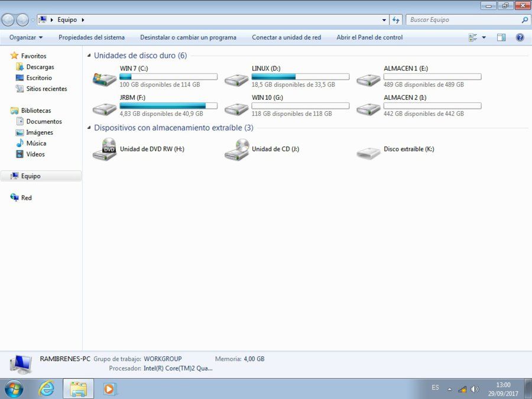Collapse Dispositivos con almacenamiento extraíble group
This screenshot has width=532, height=399.
[x=89, y=128]
